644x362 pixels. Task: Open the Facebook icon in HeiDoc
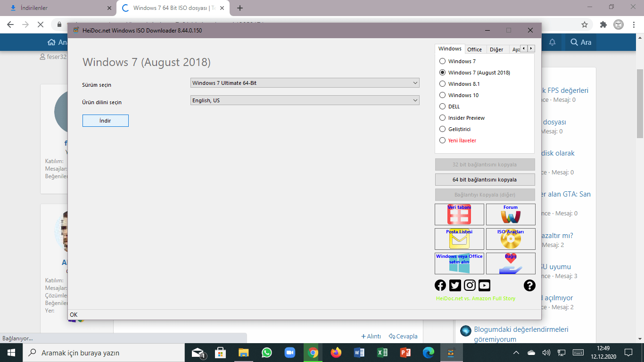[x=440, y=285]
